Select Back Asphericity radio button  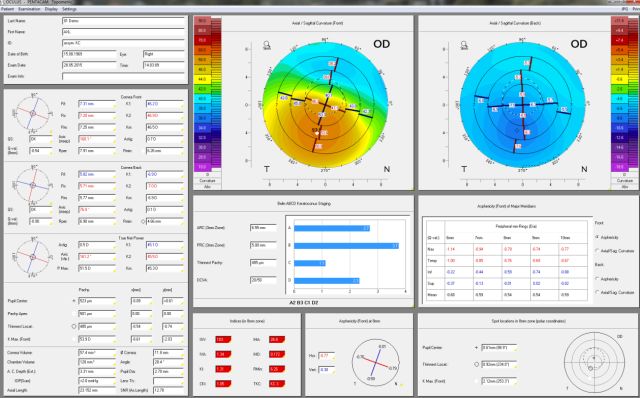click(597, 279)
